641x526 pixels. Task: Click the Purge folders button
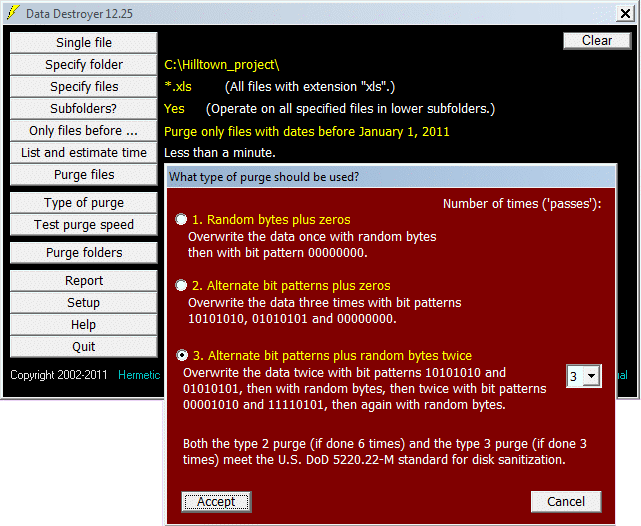(x=83, y=253)
